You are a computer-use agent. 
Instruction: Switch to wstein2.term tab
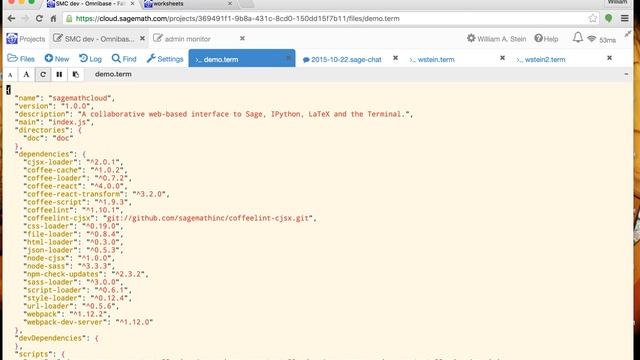click(541, 60)
